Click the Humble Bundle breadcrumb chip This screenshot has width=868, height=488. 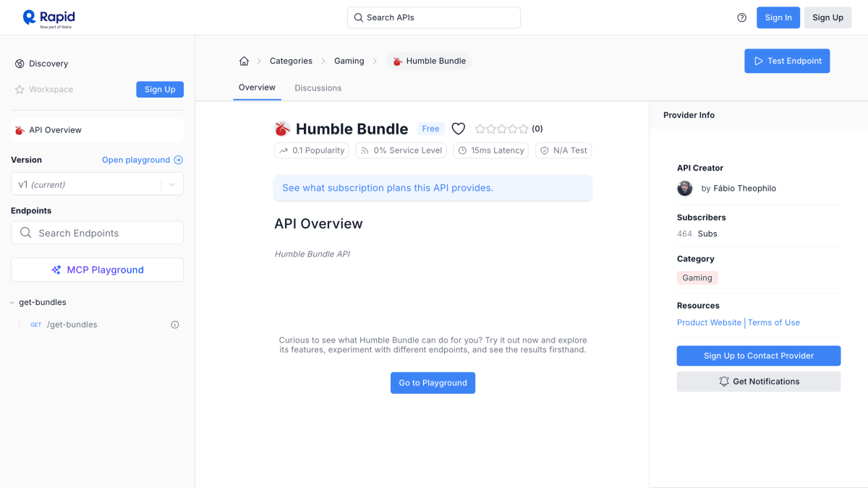[429, 61]
